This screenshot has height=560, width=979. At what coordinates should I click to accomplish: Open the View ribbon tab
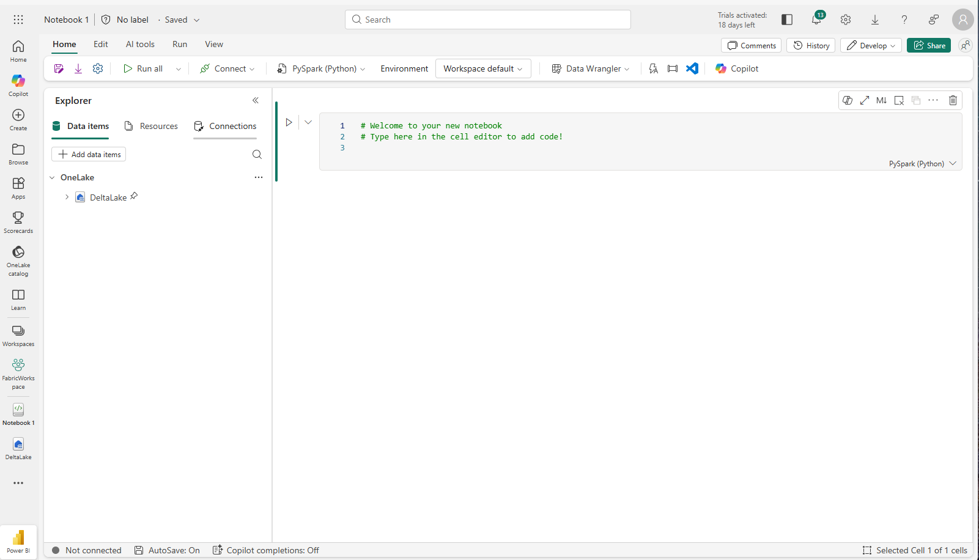tap(214, 44)
